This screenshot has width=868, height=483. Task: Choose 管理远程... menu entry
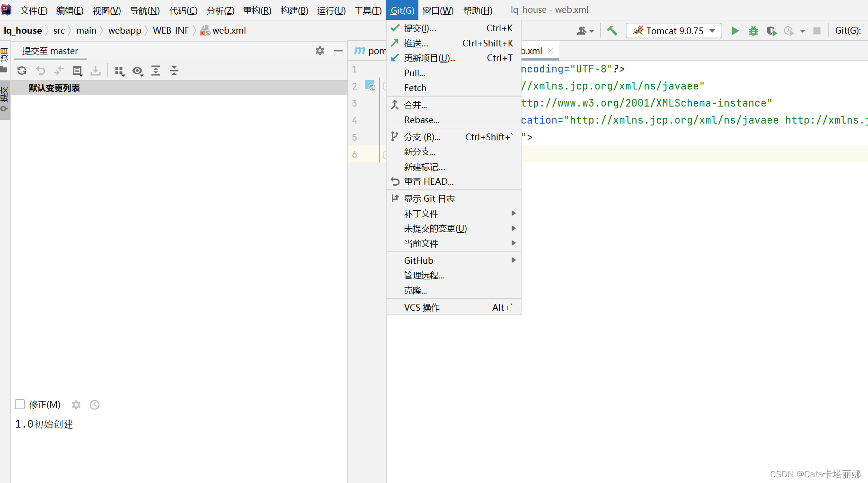pos(454,275)
